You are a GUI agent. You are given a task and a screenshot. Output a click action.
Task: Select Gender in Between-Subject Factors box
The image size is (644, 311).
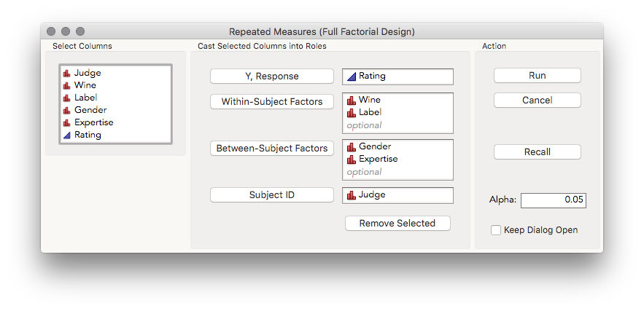click(397, 146)
